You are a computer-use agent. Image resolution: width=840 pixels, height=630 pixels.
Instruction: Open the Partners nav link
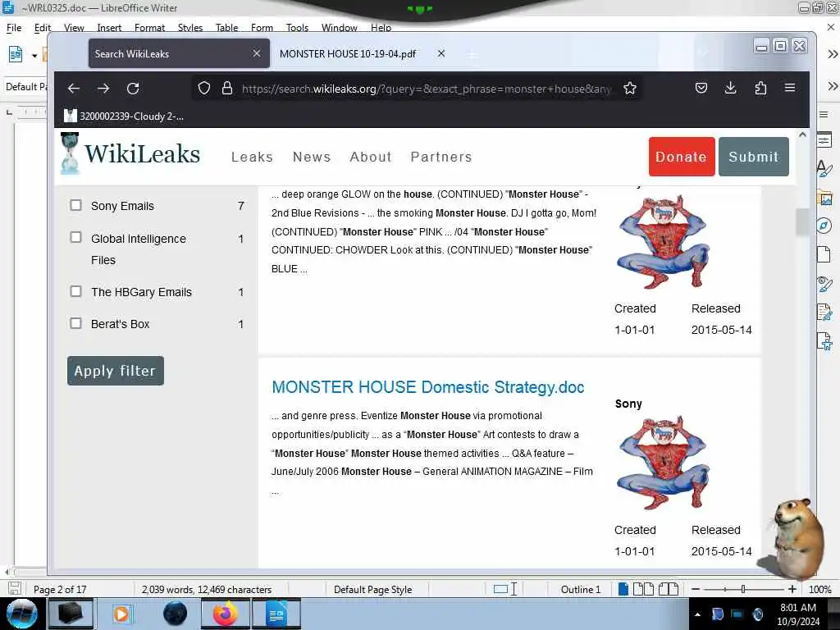pos(441,157)
